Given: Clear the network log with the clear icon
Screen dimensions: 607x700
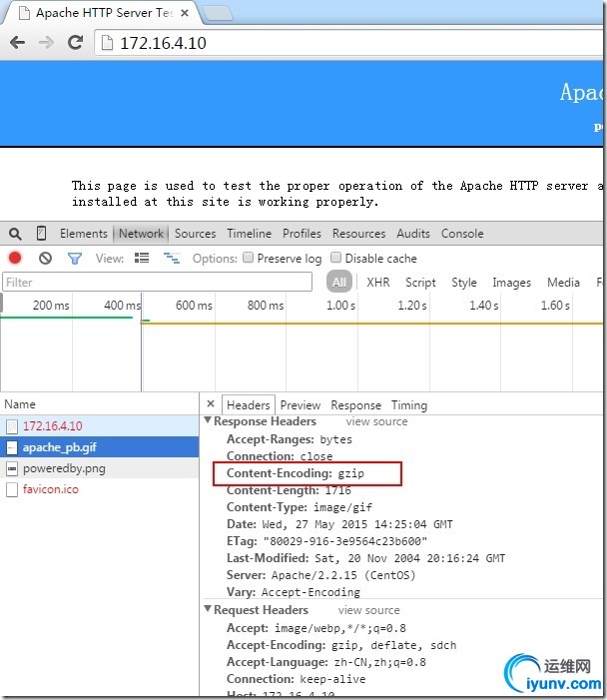Looking at the screenshot, I should coord(45,258).
